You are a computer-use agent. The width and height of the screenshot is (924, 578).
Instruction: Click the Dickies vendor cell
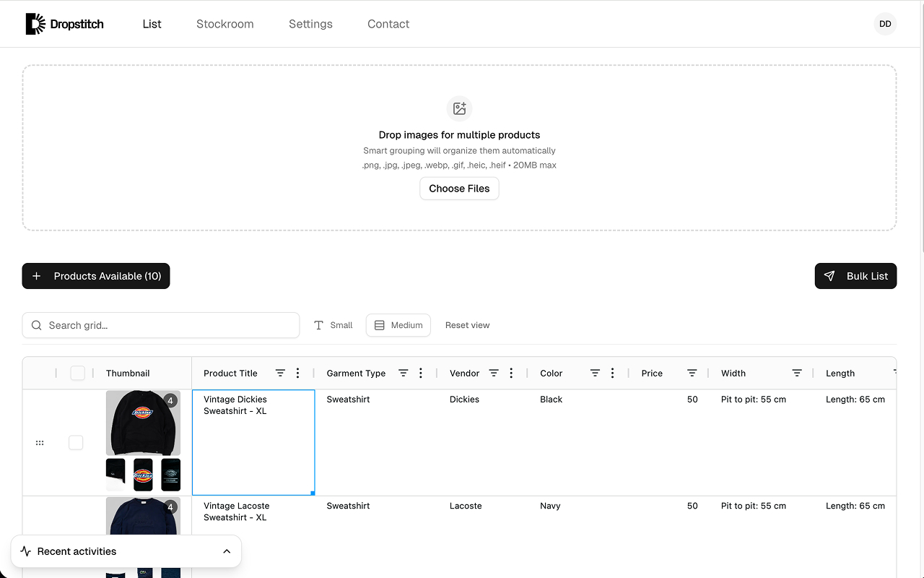483,443
